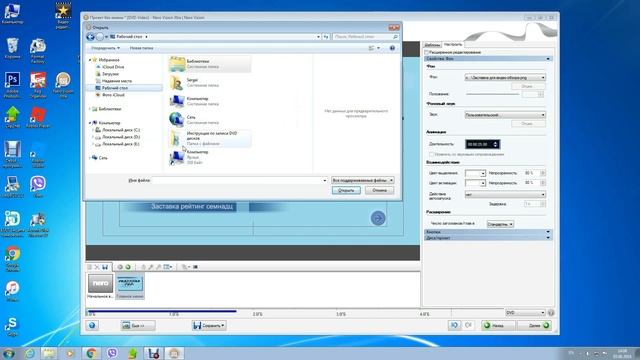640x360 pixels.
Task: Select Загрузки in the favorites tree
Action: 110,74
